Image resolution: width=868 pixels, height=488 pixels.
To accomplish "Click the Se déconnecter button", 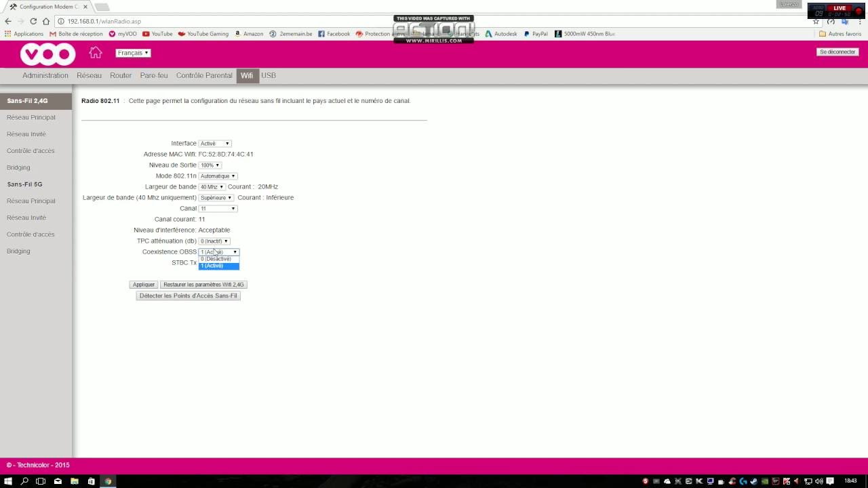I will [x=837, y=52].
